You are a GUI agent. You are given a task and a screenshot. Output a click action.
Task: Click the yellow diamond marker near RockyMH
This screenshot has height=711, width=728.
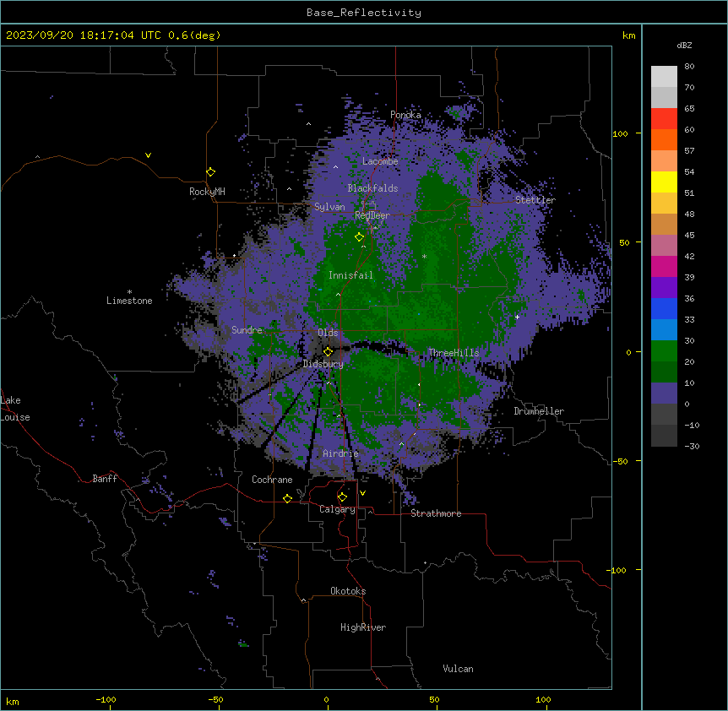coord(211,172)
